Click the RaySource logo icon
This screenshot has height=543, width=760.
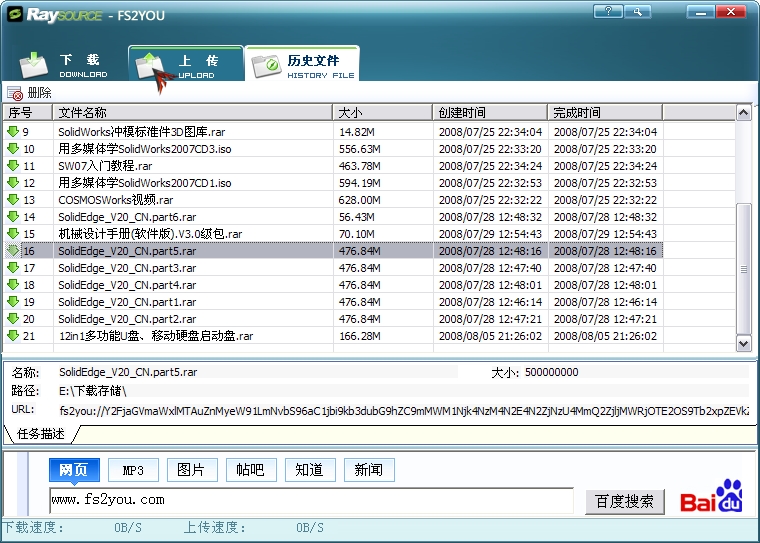(15, 15)
